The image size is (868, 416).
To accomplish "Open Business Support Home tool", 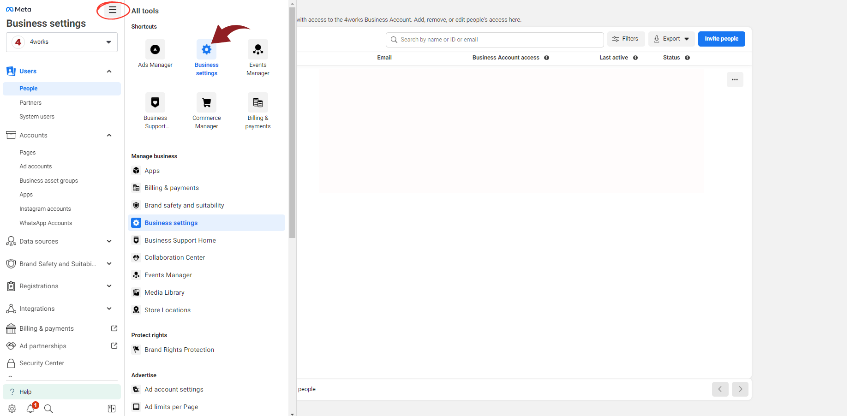I will point(206,240).
